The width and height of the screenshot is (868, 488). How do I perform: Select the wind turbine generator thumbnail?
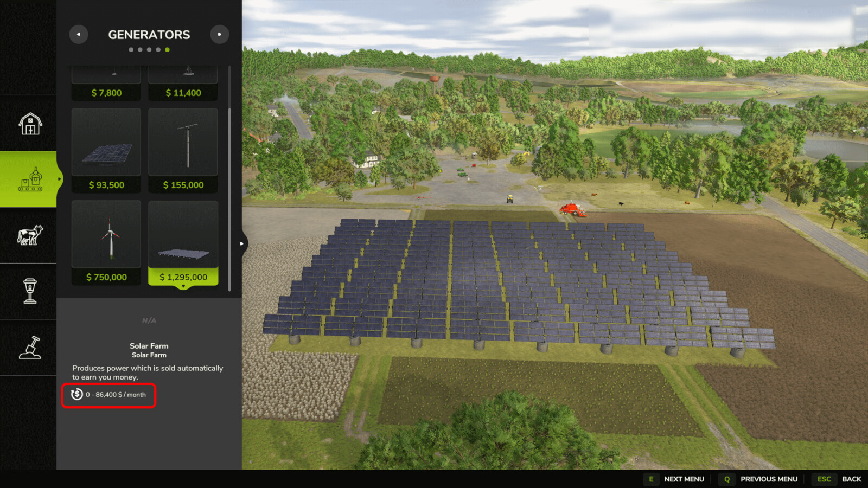(x=106, y=234)
